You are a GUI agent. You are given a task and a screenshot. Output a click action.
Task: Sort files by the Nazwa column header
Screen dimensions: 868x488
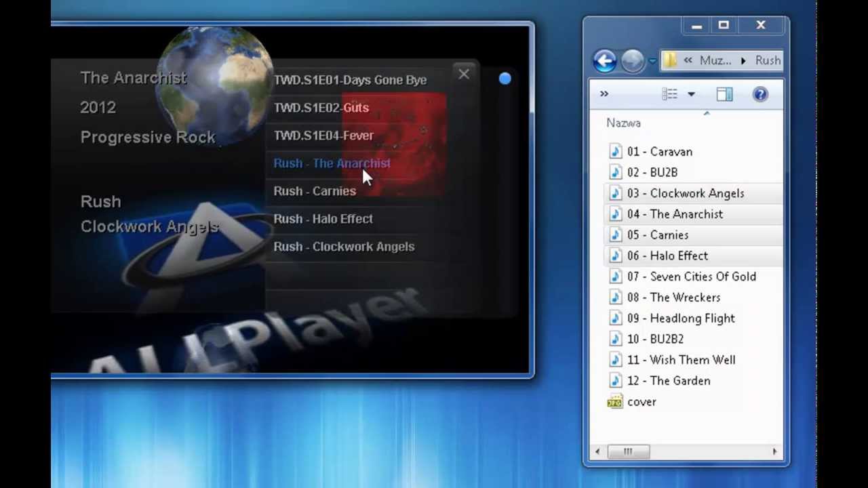(624, 123)
